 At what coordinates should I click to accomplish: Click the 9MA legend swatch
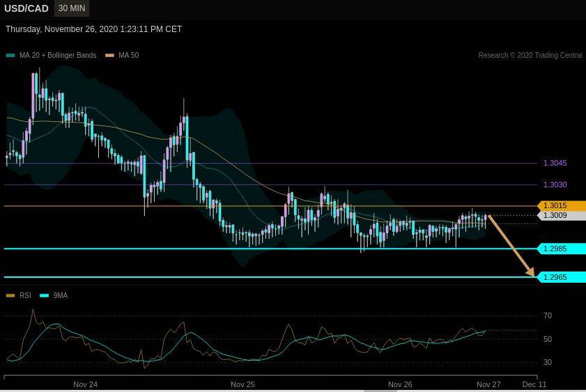coord(44,296)
